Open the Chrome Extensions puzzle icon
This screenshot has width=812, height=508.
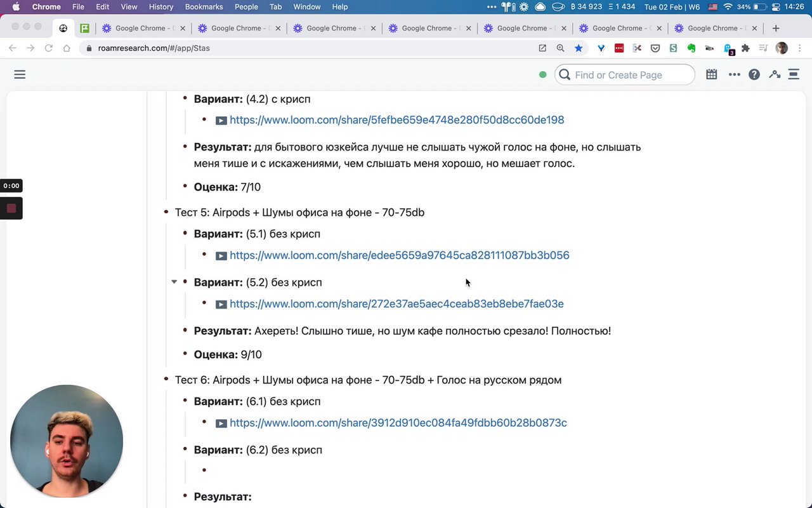[x=745, y=48]
